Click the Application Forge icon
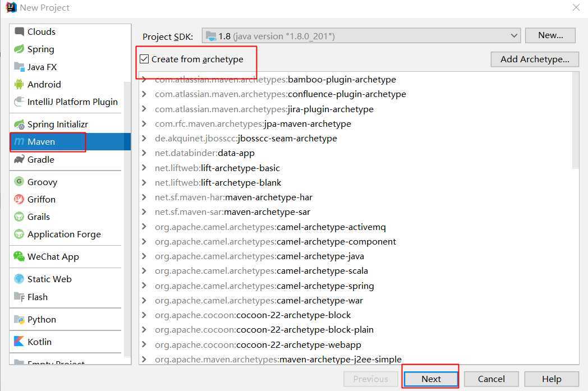 pyautogui.click(x=19, y=234)
